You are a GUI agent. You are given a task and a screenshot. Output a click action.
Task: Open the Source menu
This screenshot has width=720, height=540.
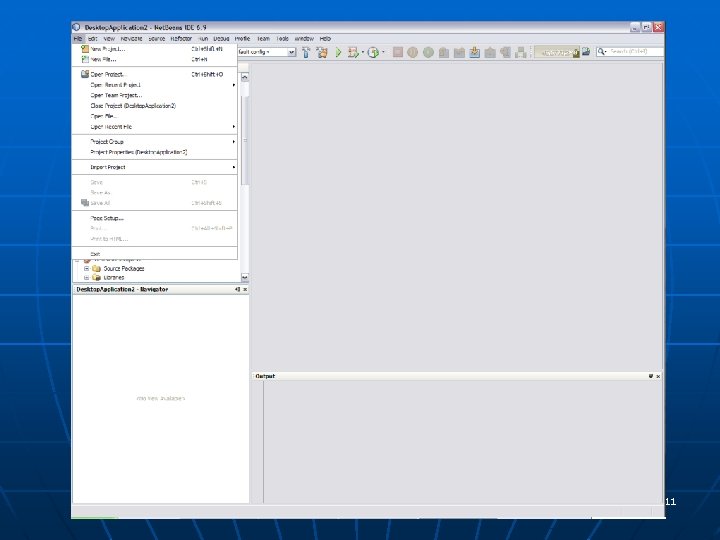coord(157,39)
